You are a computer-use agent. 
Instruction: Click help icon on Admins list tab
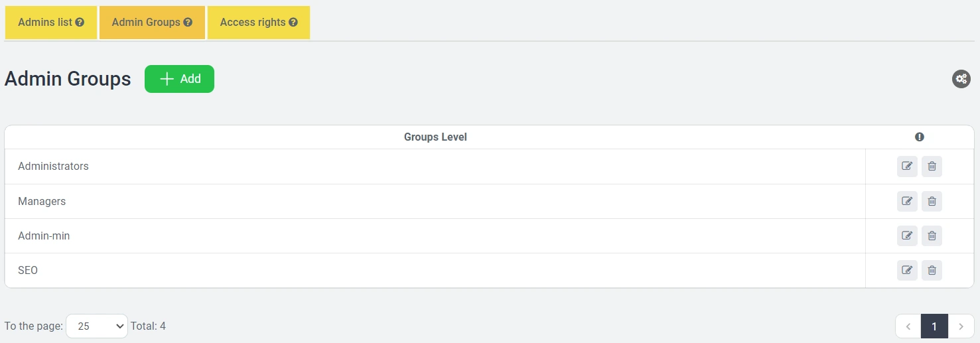(80, 23)
